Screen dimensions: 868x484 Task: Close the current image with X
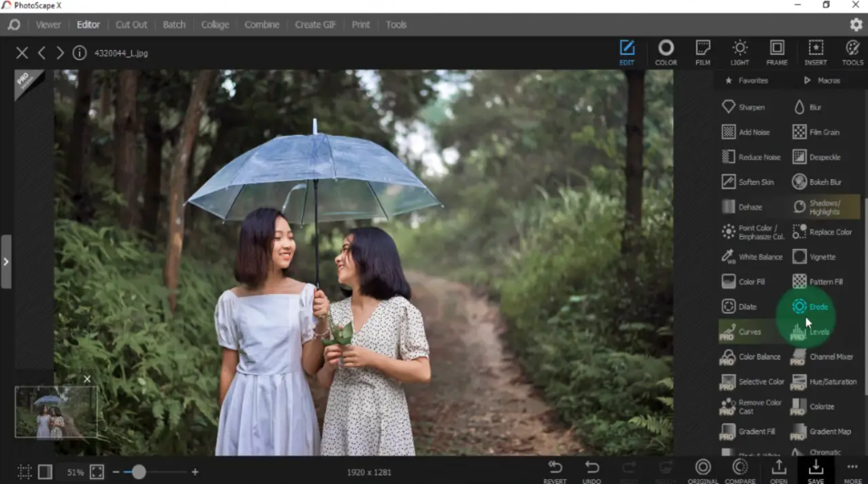click(21, 52)
